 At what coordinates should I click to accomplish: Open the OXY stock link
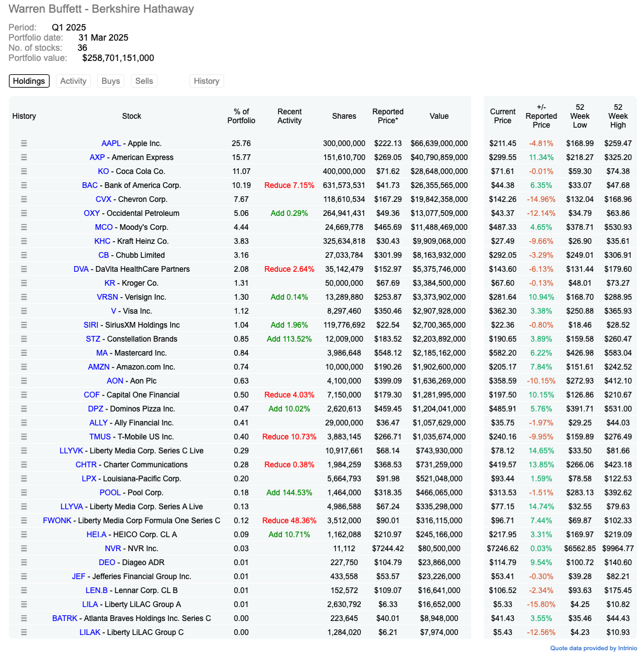click(91, 213)
